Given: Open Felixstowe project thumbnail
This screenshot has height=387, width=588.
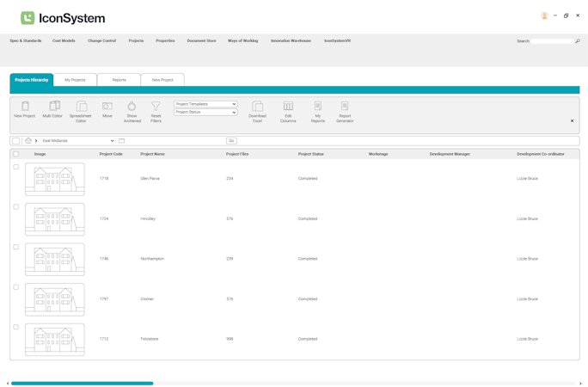Looking at the screenshot, I should (x=55, y=340).
